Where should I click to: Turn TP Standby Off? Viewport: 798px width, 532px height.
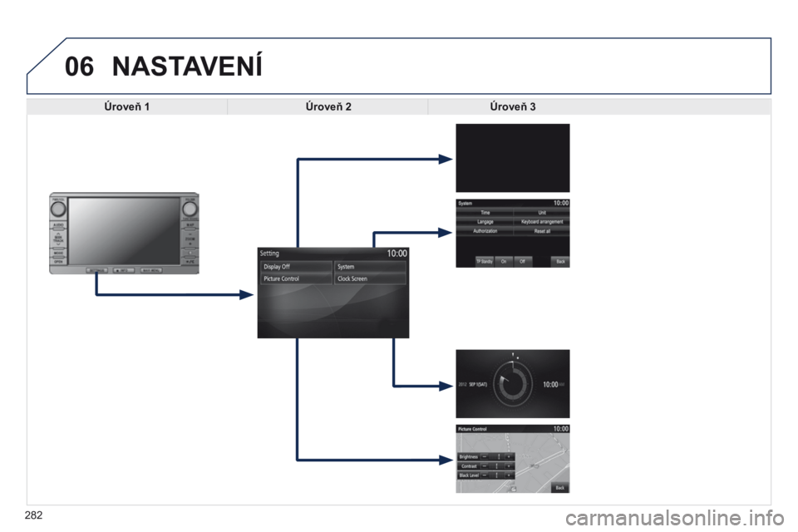point(522,261)
